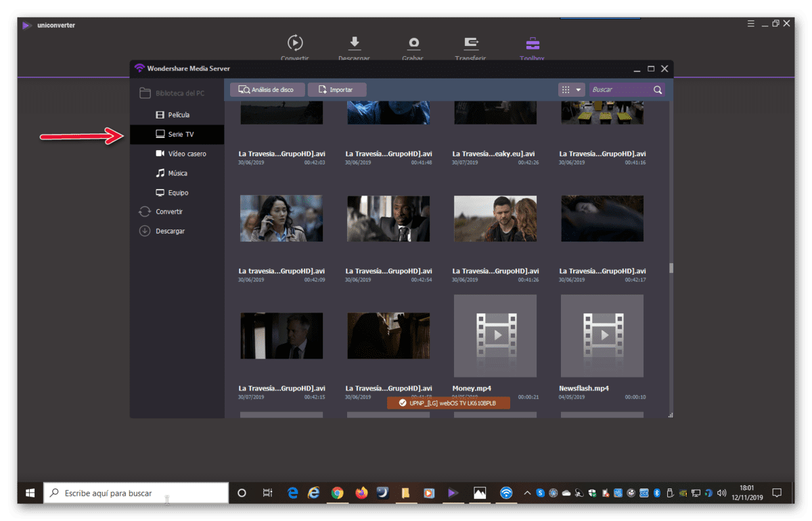Click the search magnifier icon in Buscar field

pos(658,89)
